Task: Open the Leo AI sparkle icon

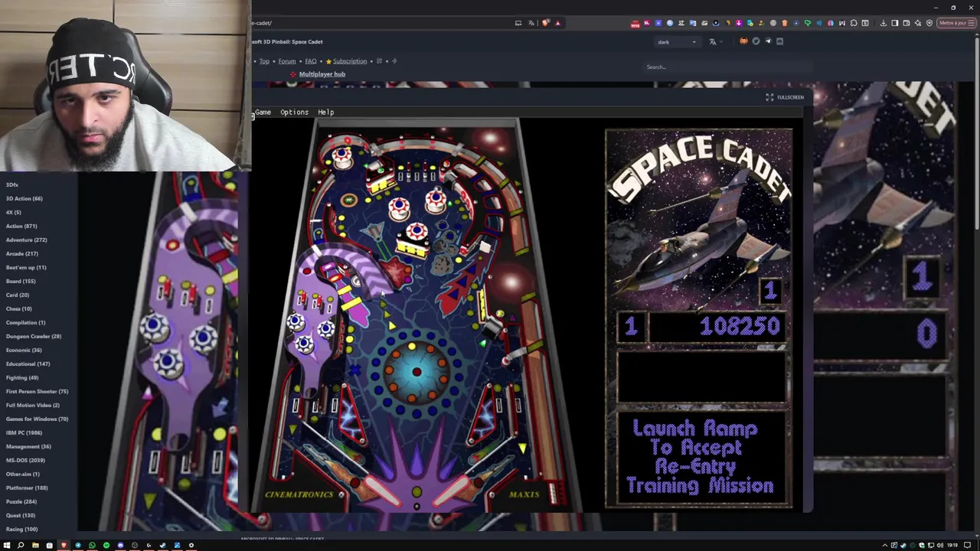Action: click(917, 23)
